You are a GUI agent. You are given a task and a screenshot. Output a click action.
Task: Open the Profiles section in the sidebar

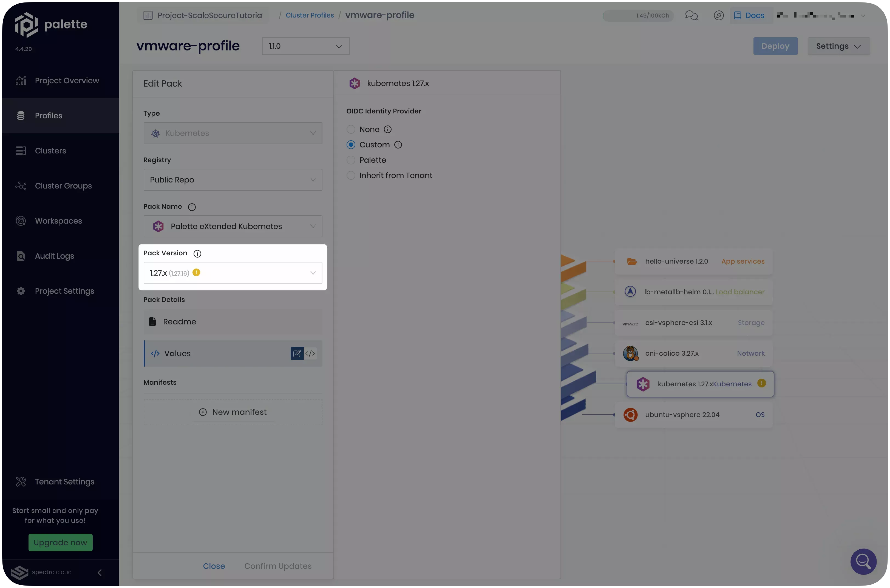point(49,116)
